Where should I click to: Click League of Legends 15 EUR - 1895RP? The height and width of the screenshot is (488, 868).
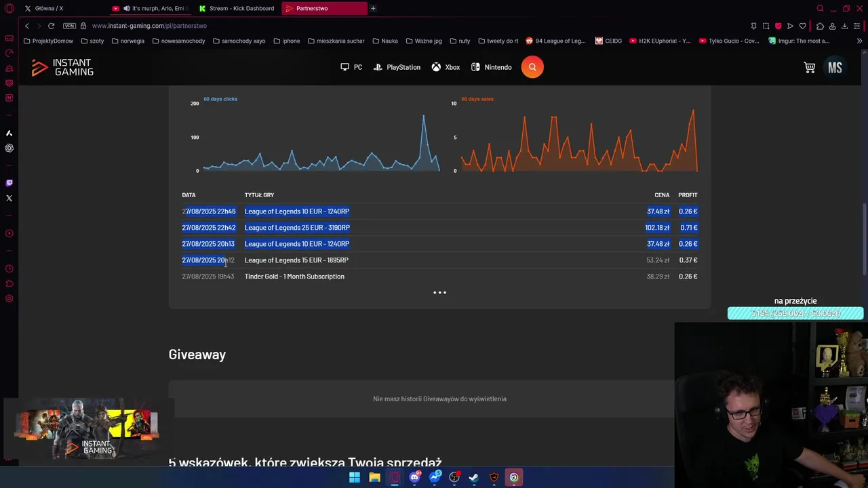pyautogui.click(x=296, y=260)
